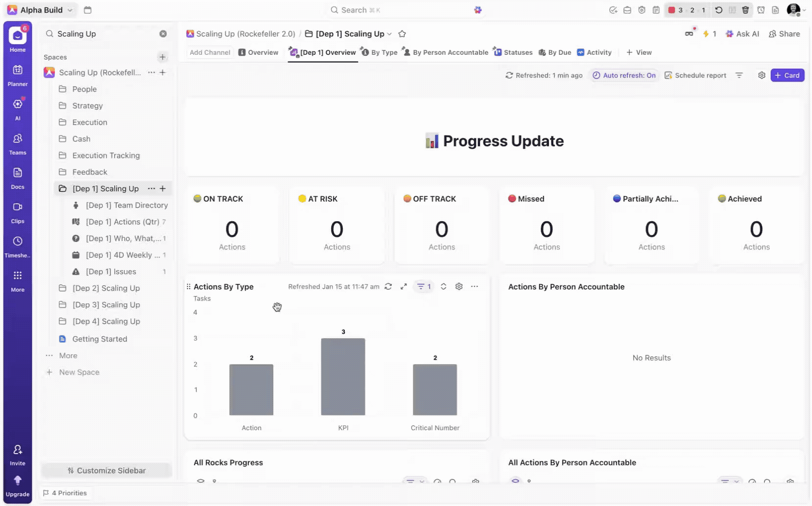Switch to the By Person Accountable tab
This screenshot has height=506, width=812.
(445, 52)
